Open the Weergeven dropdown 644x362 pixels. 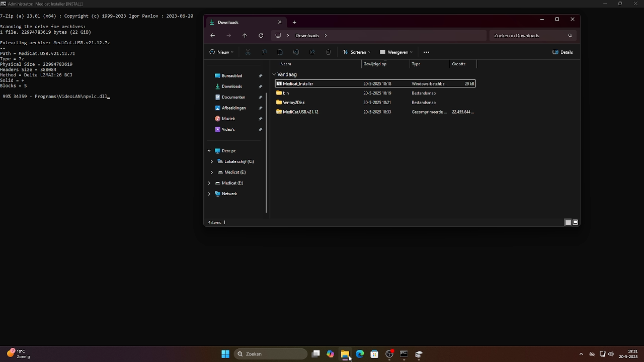[396, 52]
